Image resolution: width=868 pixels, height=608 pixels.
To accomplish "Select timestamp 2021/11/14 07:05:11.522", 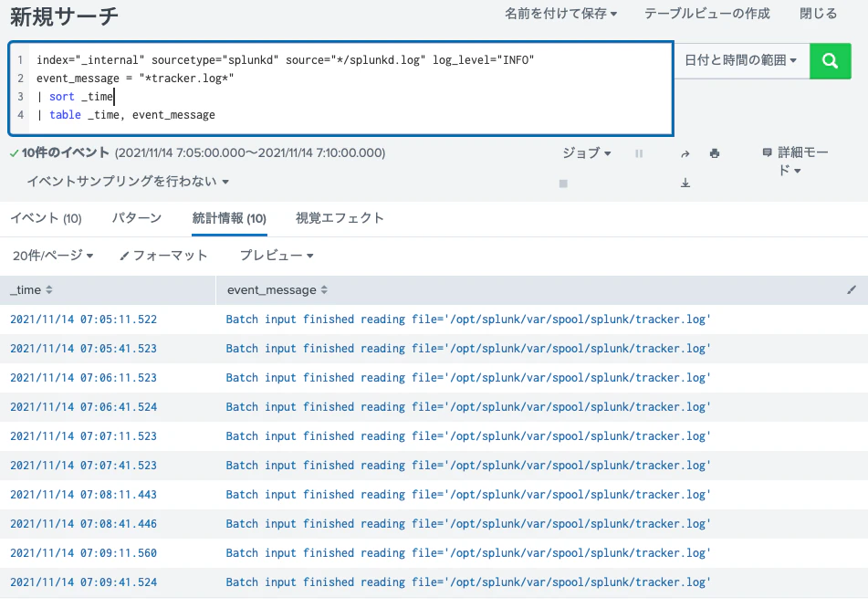I will pyautogui.click(x=84, y=320).
